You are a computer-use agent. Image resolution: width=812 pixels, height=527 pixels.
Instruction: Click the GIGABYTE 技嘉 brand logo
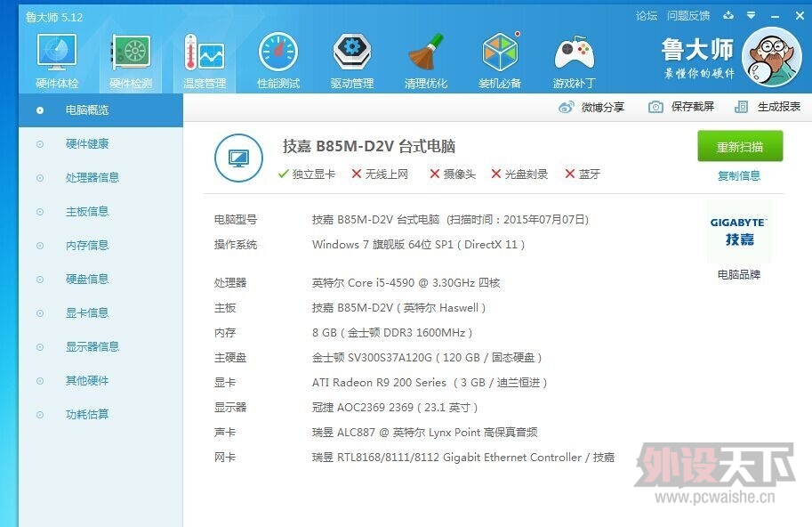click(x=739, y=231)
